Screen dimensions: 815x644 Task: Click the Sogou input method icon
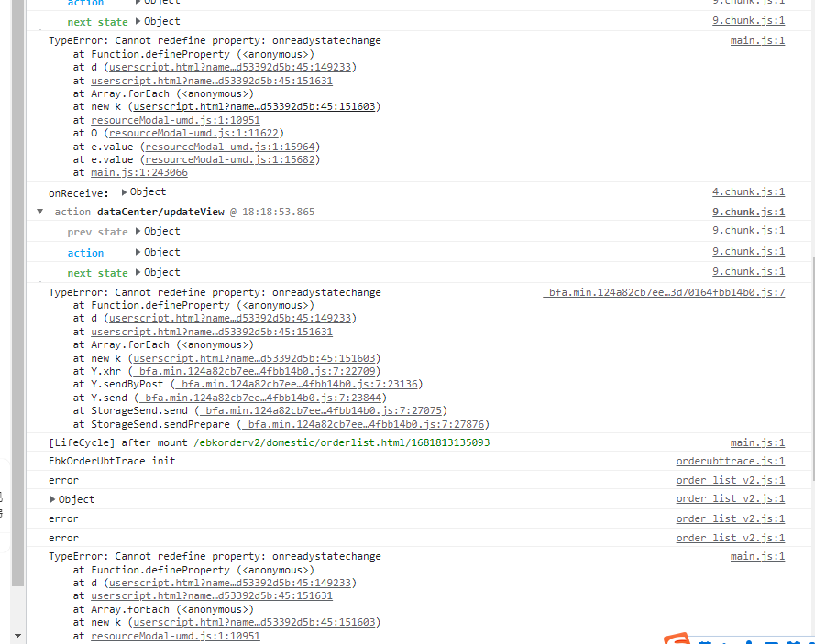677,639
